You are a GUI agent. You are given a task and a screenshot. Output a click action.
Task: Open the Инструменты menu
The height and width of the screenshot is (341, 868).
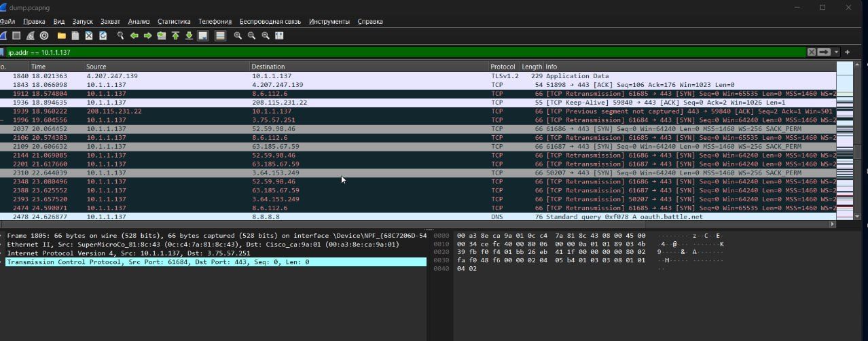329,22
